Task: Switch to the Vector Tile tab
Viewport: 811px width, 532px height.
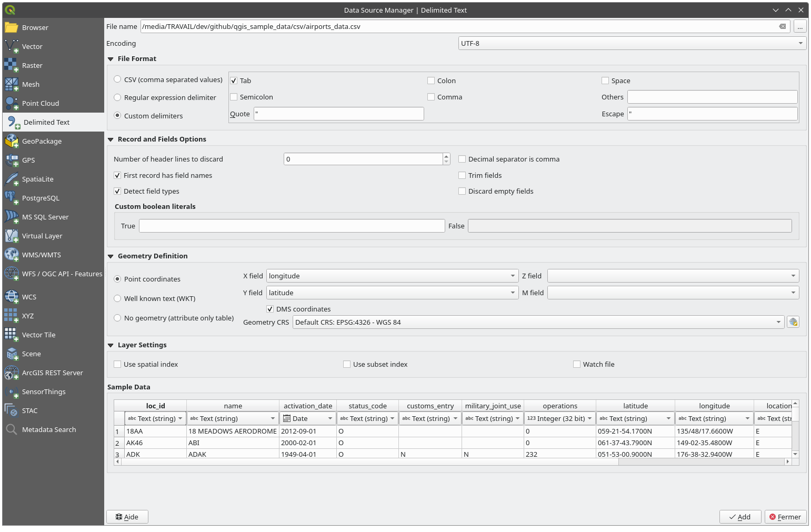Action: click(x=38, y=335)
